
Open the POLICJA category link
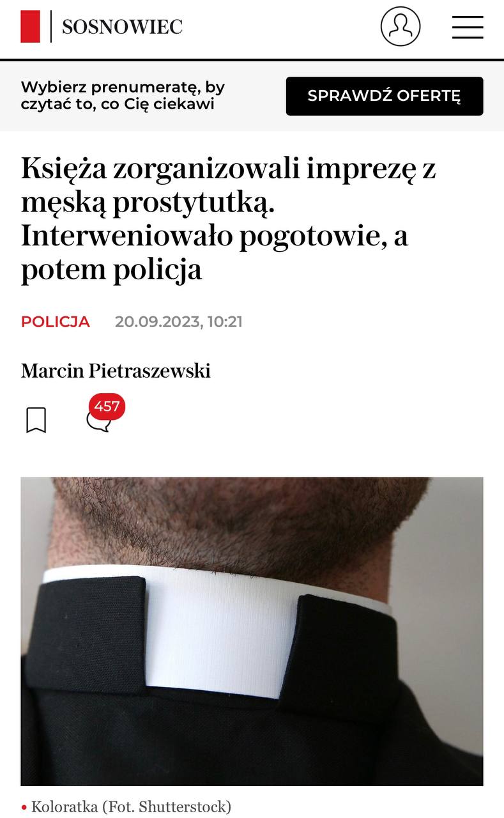[x=56, y=321]
